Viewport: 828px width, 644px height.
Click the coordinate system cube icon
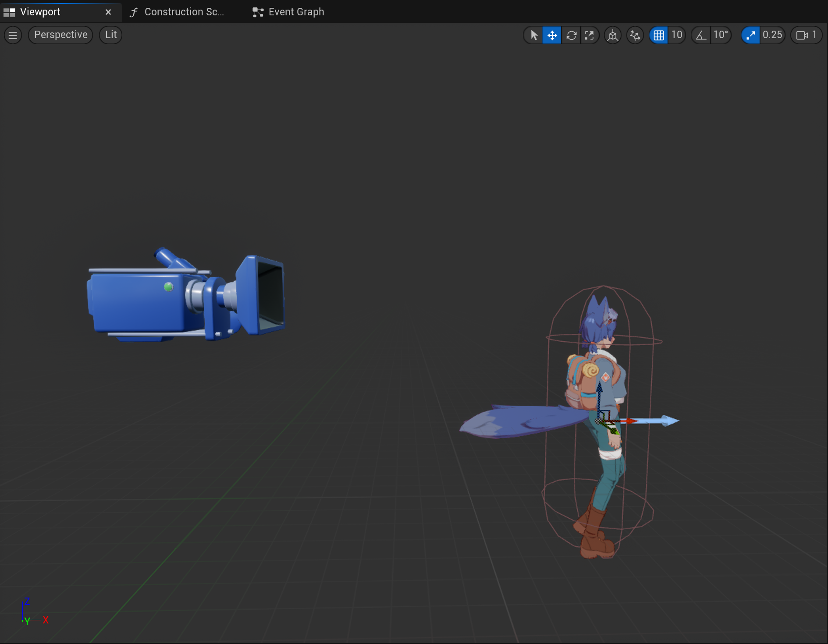coord(613,35)
